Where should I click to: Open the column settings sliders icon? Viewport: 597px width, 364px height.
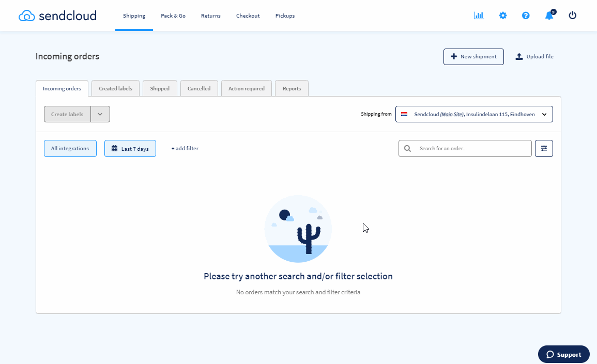[544, 148]
